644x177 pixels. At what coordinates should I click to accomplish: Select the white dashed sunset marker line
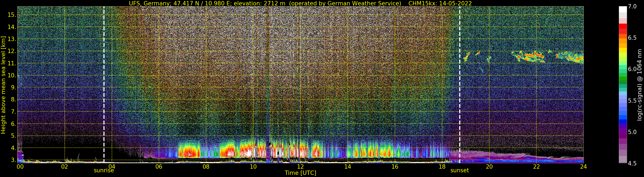tap(459, 85)
